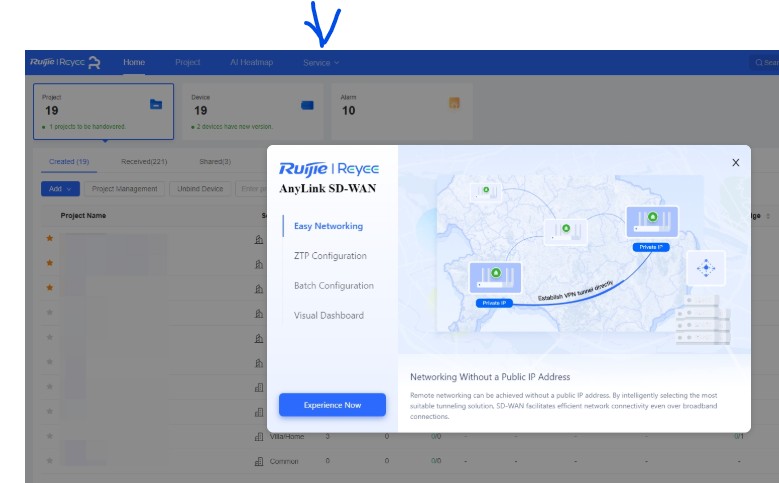Screen dimensions: 779x483
Task: Select Visual Dashboard in the popup
Action: 329,316
